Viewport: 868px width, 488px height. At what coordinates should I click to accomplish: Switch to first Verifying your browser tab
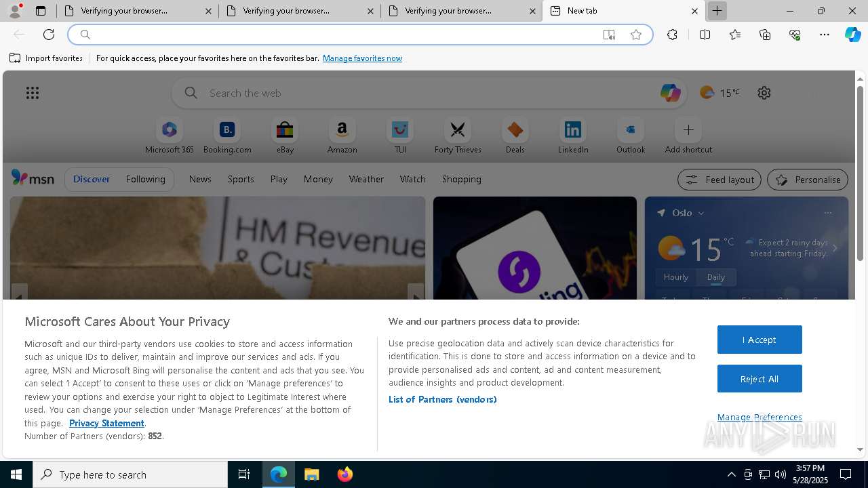[137, 11]
